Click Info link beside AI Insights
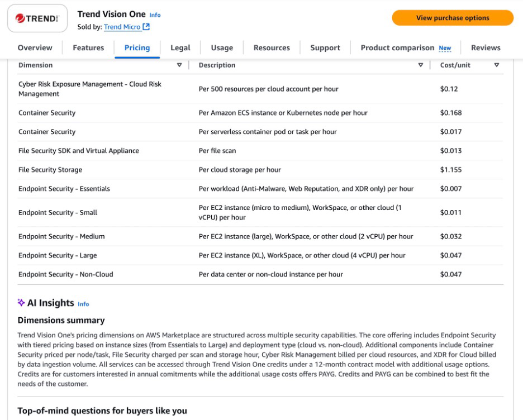 (83, 304)
